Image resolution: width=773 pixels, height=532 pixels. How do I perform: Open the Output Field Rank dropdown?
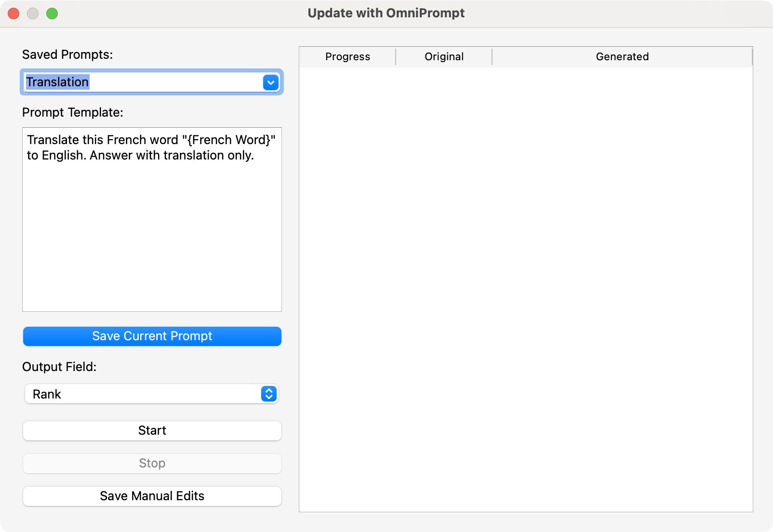click(x=152, y=394)
